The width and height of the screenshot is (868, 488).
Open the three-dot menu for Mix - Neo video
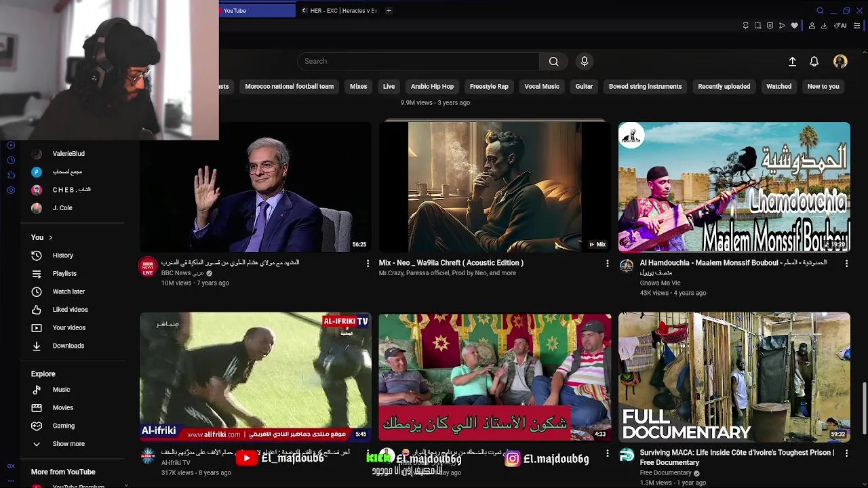coord(608,263)
